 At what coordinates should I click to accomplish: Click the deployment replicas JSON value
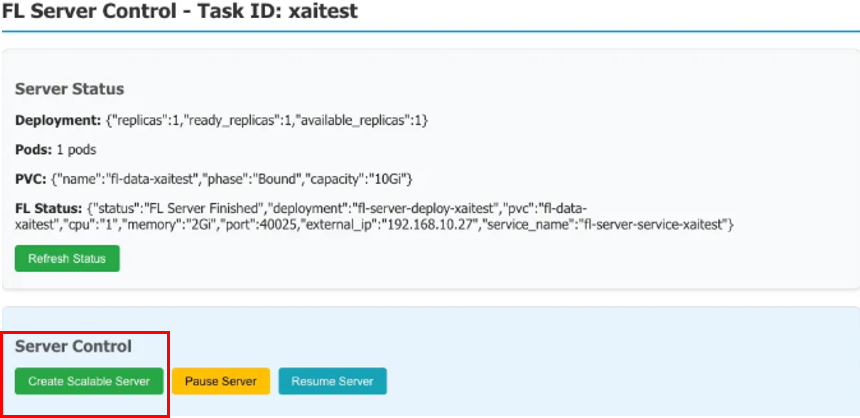pyautogui.click(x=267, y=120)
